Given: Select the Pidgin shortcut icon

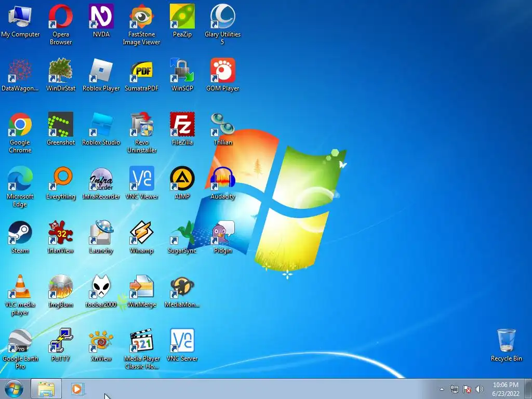Looking at the screenshot, I should (x=222, y=232).
